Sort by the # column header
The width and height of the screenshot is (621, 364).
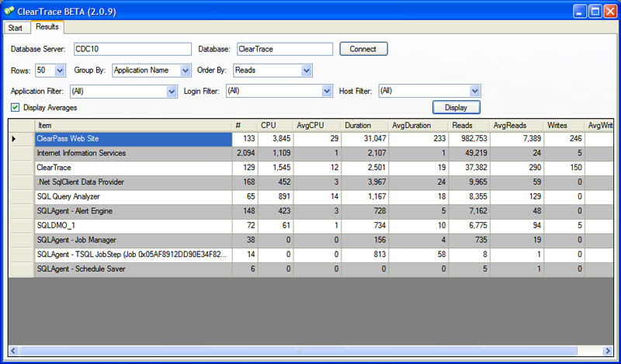(x=245, y=126)
